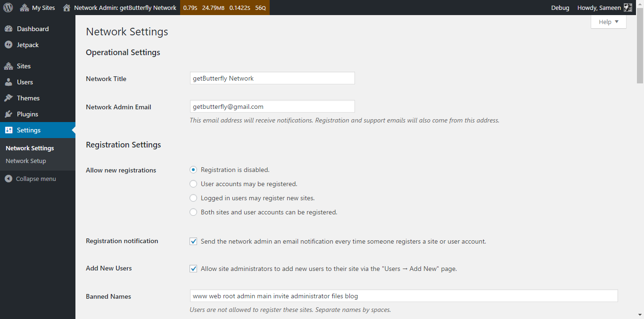Screen dimensions: 644x319
Task: Click into the Banned Names field
Action: tap(404, 296)
